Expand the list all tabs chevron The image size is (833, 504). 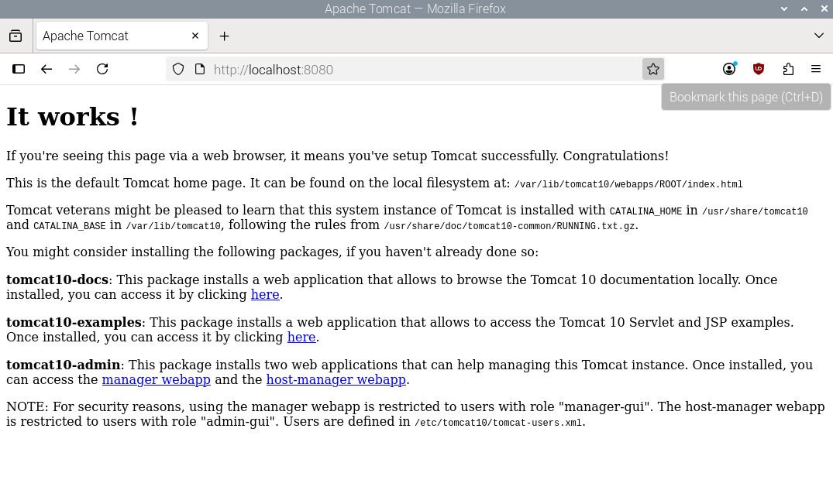coord(818,36)
